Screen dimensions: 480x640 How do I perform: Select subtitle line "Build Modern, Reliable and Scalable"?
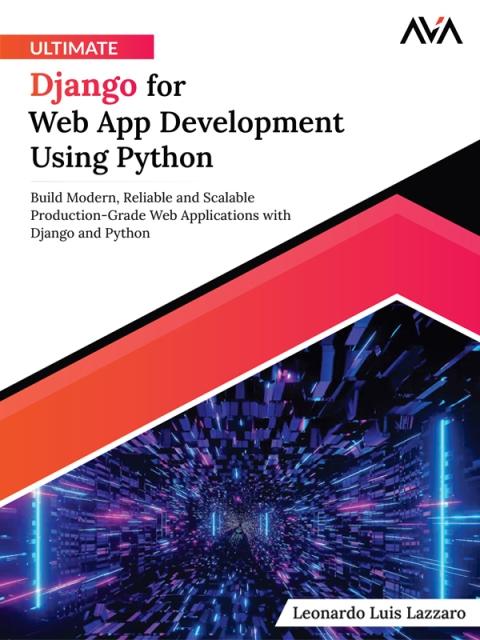click(x=142, y=198)
